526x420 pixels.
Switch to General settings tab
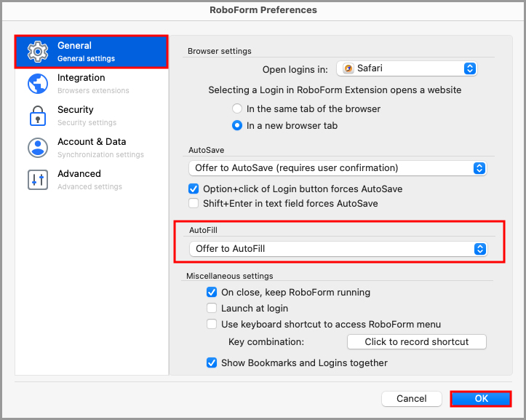[x=91, y=52]
